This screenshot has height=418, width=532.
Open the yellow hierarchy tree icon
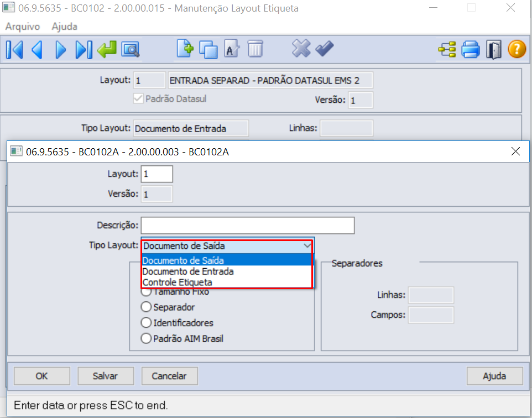click(447, 50)
